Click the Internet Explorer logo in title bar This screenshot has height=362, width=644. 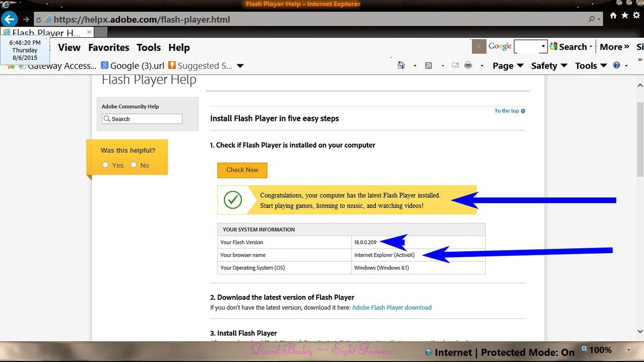click(6, 5)
